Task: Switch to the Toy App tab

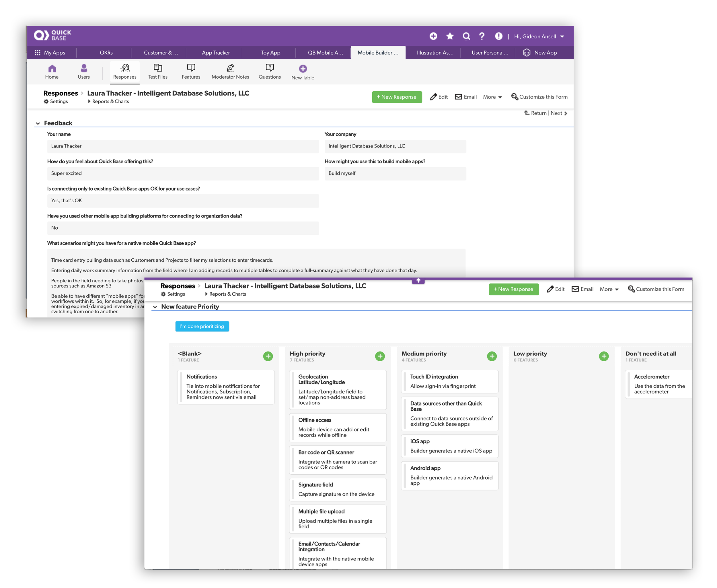Action: (x=270, y=53)
